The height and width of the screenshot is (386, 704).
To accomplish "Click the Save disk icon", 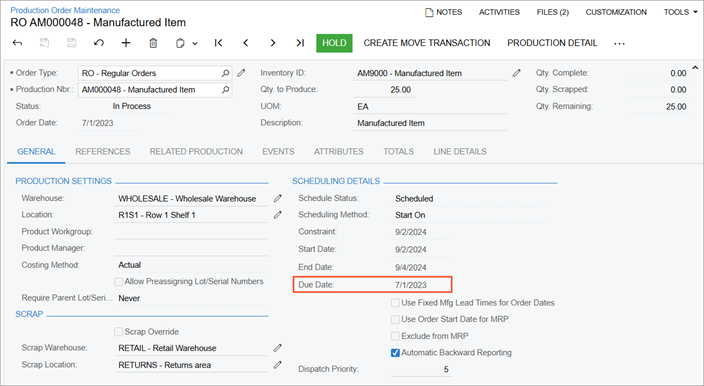I will [71, 43].
